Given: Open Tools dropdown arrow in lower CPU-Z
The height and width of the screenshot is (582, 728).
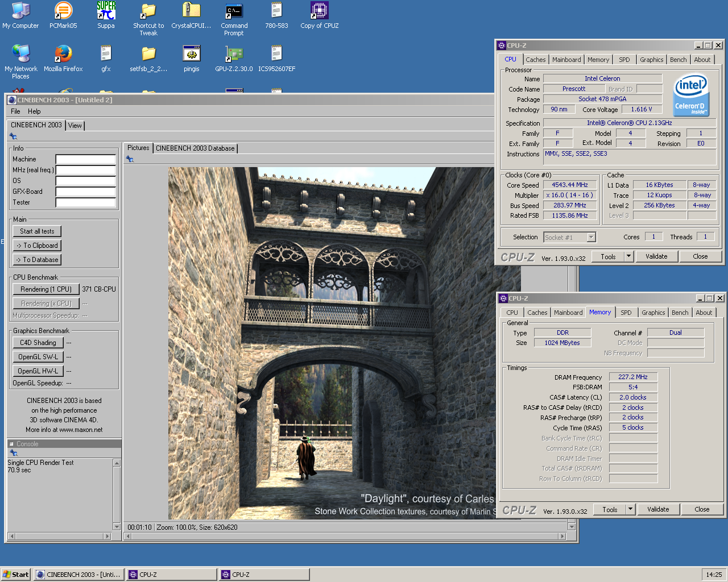Looking at the screenshot, I should coord(630,509).
